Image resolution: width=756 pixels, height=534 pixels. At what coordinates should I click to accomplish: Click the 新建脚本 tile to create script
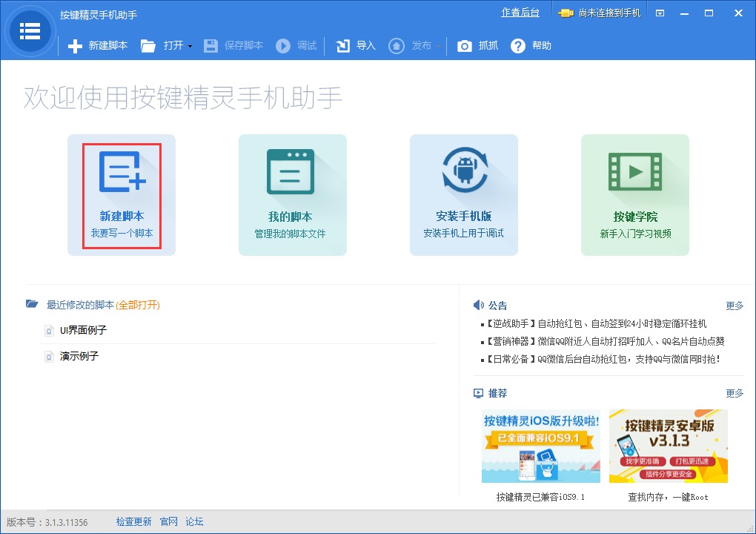click(121, 194)
